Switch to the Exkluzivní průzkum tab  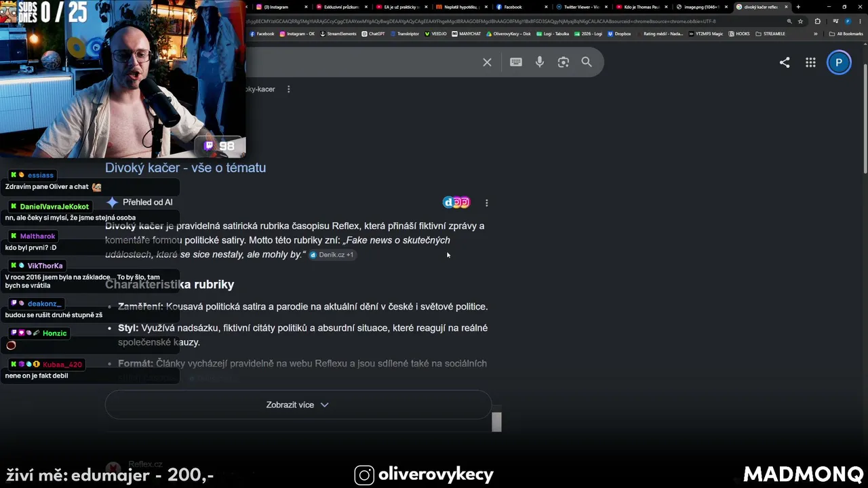tap(341, 7)
